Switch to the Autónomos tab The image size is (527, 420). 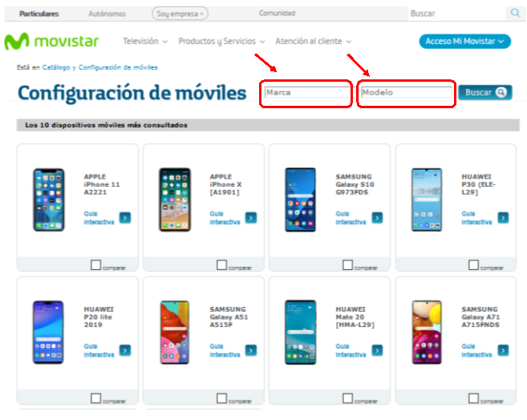click(107, 14)
